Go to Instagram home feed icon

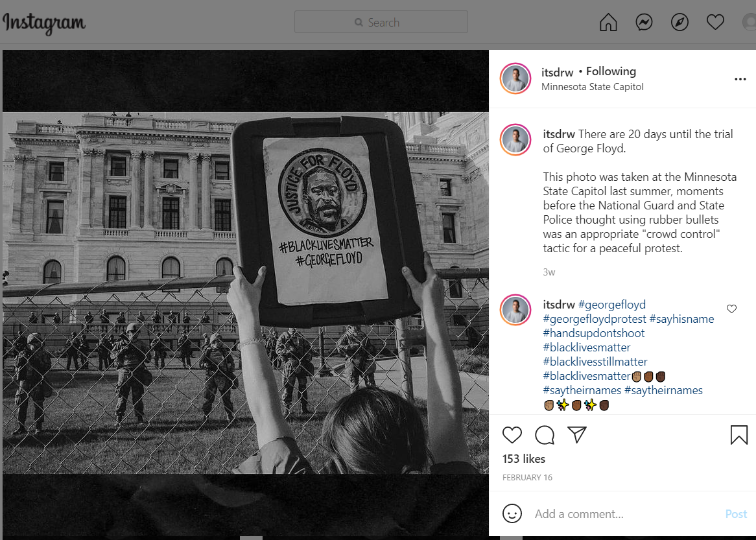tap(608, 23)
